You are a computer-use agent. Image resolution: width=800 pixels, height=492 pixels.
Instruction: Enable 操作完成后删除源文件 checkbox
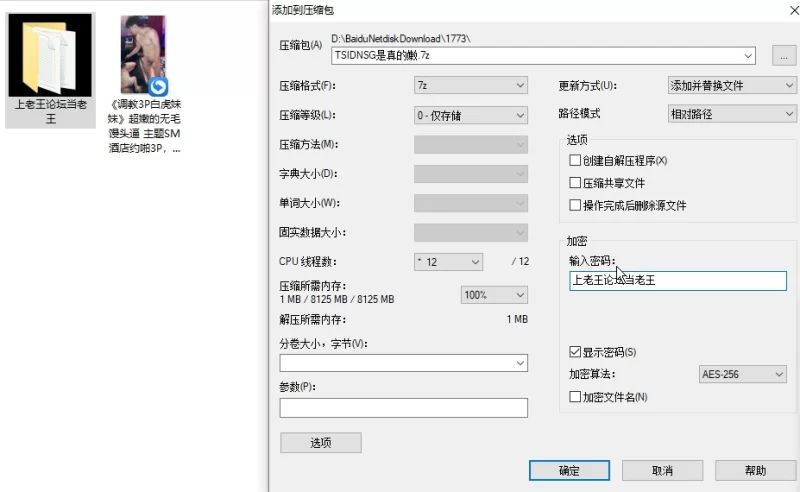click(x=575, y=205)
